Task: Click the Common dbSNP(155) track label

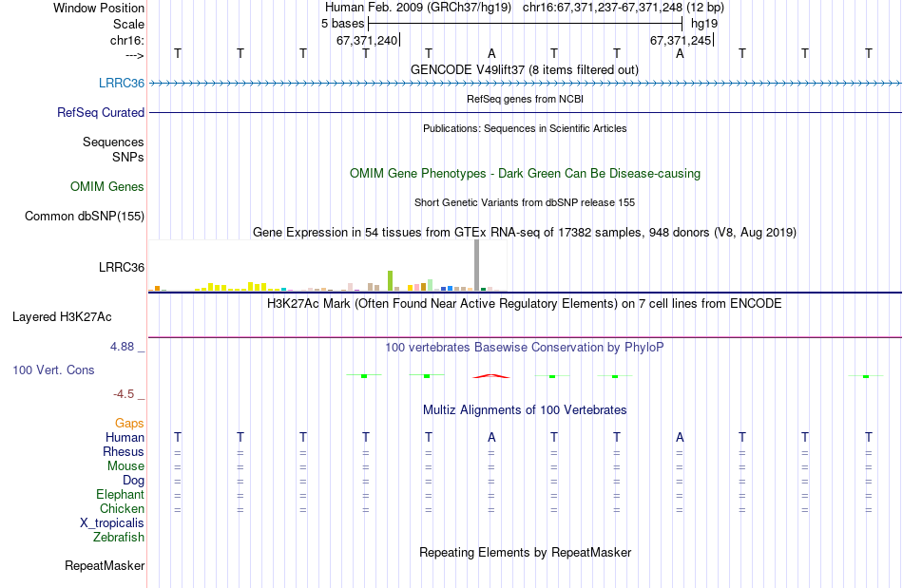Action: [x=85, y=216]
